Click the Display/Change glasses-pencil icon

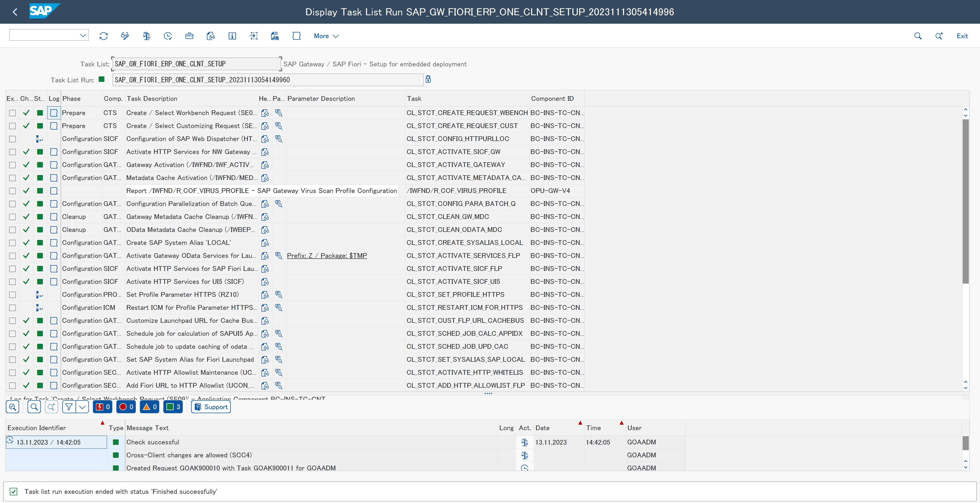125,36
